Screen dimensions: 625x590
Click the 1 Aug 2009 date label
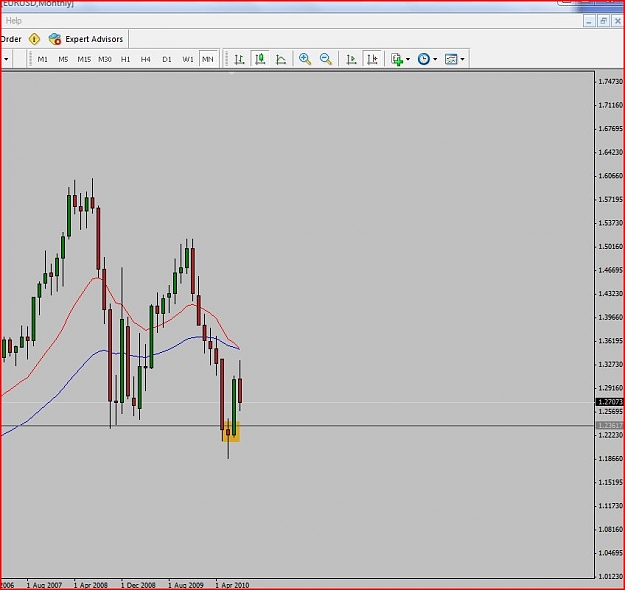click(186, 585)
